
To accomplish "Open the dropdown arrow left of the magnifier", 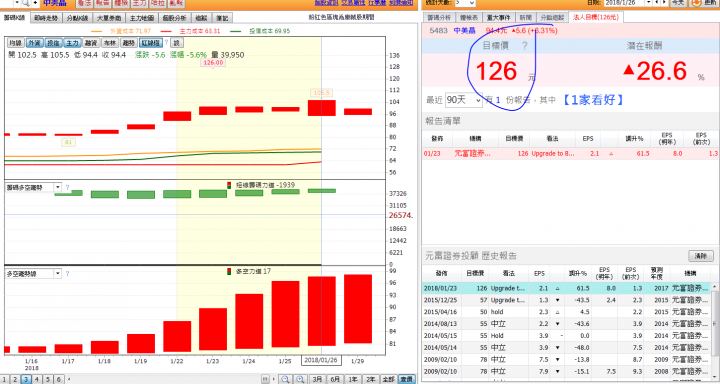I will (x=17, y=3).
